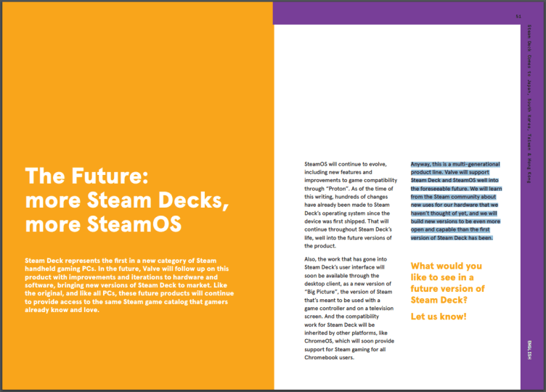Click the sentence "ChromeOS, which will soon provide"

[349, 341]
